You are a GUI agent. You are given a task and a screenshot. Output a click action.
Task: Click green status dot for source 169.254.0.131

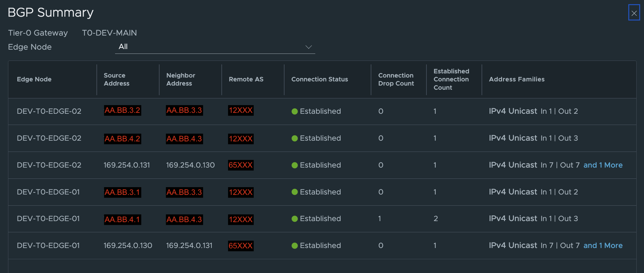coord(295,165)
